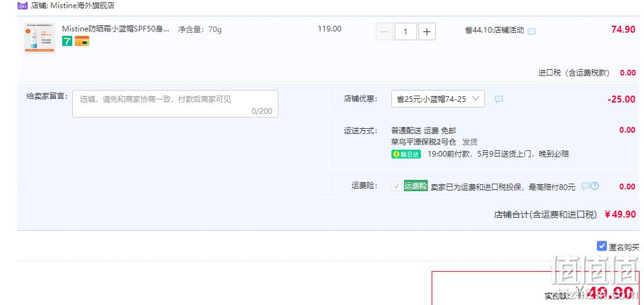
Task: Decrease quantity with the minus button
Action: click(385, 31)
